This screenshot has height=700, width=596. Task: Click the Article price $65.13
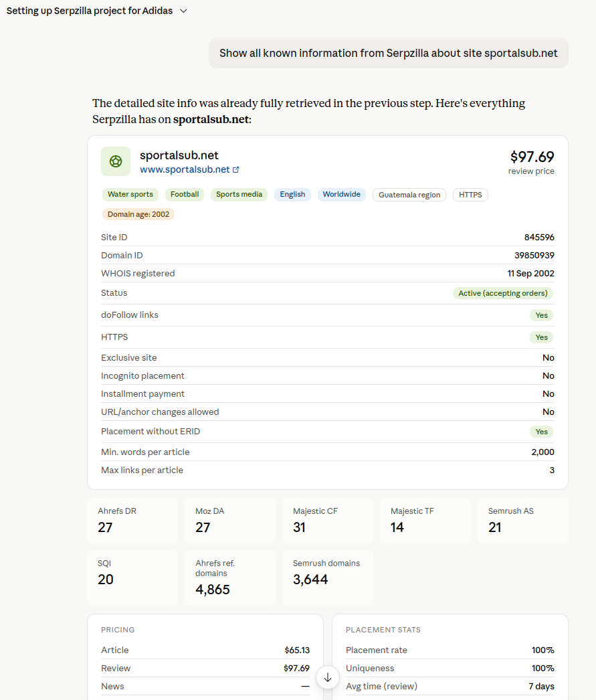297,650
